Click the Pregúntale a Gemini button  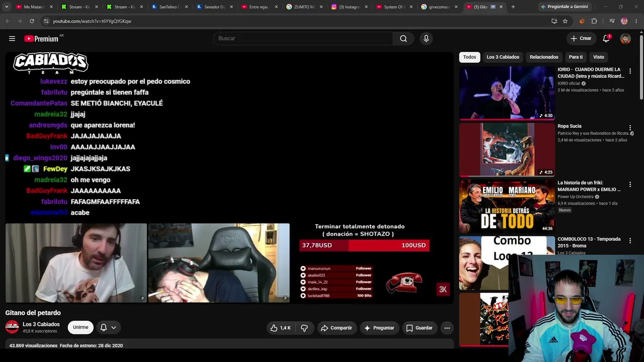[564, 7]
